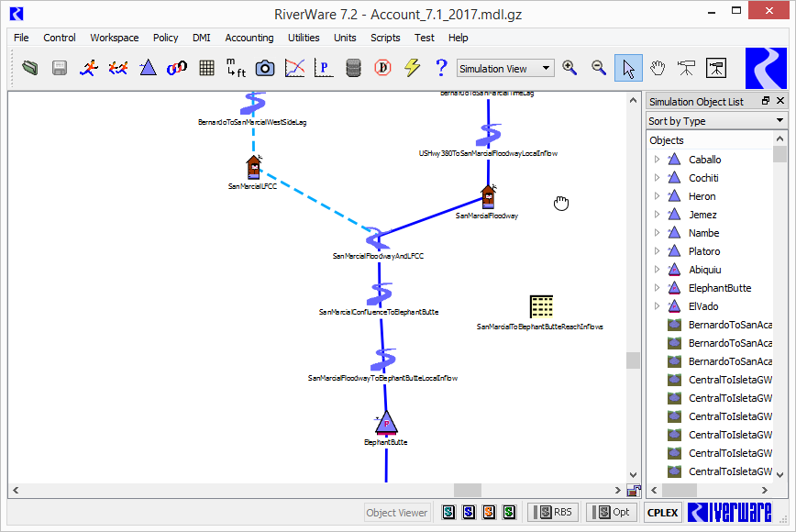Click the workspace vertical scrollbar thumb

pyautogui.click(x=633, y=360)
